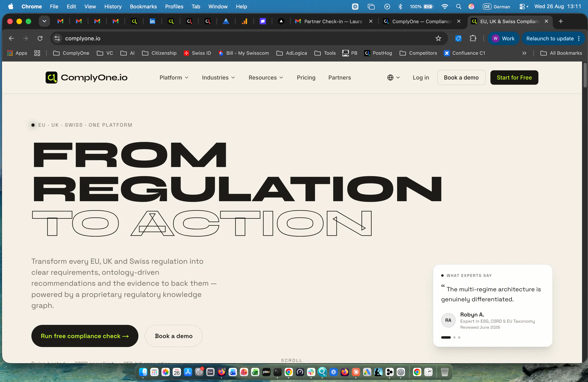Image resolution: width=588 pixels, height=382 pixels.
Task: Open the PostHog bookmark
Action: [378, 53]
